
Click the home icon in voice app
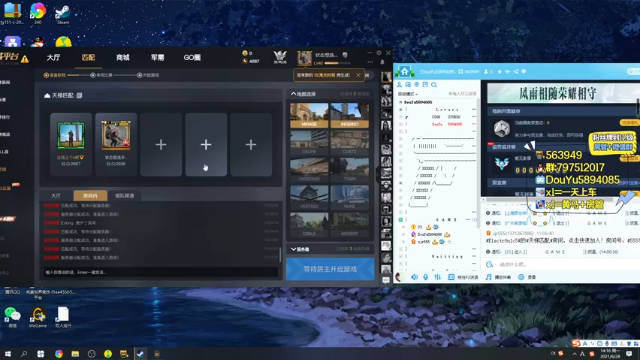click(x=404, y=72)
